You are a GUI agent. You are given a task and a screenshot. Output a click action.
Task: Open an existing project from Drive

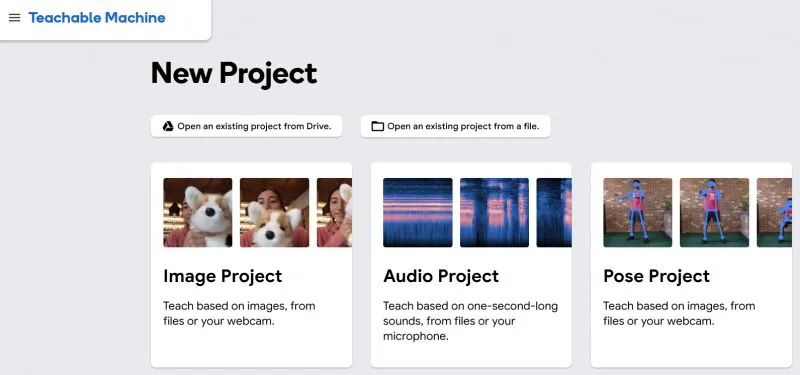246,126
